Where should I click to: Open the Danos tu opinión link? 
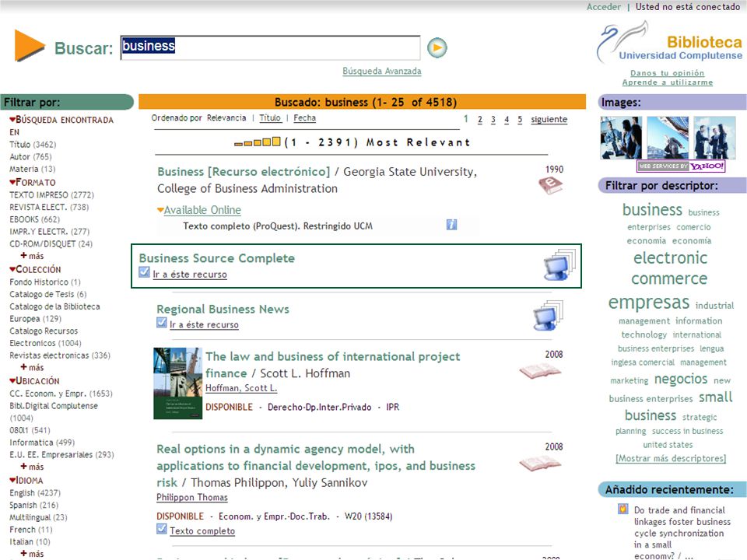(667, 73)
